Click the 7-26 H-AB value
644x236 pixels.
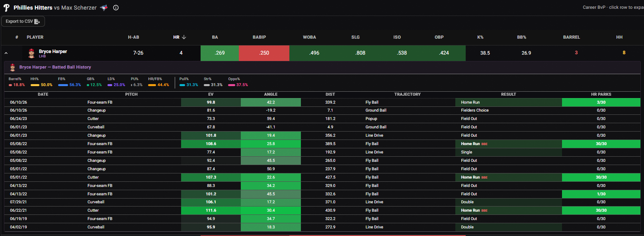coord(138,53)
